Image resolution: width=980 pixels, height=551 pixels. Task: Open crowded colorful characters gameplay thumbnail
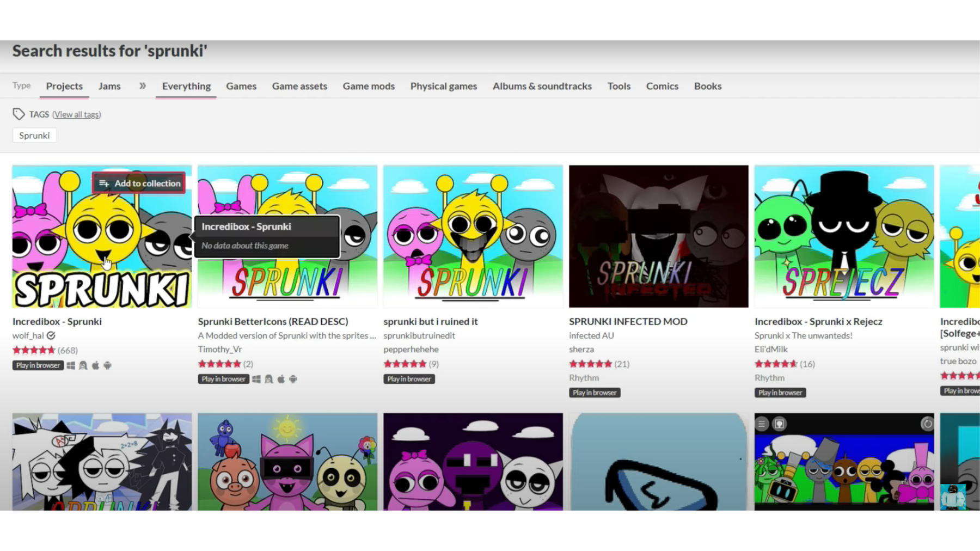[844, 462]
